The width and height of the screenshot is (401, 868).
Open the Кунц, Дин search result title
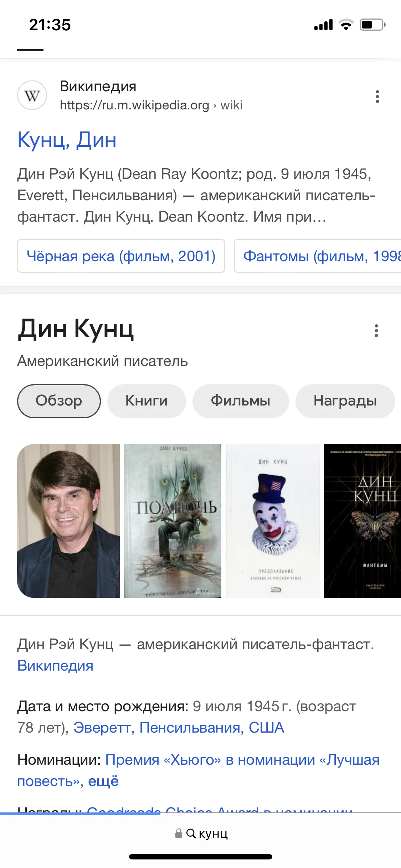tap(67, 140)
